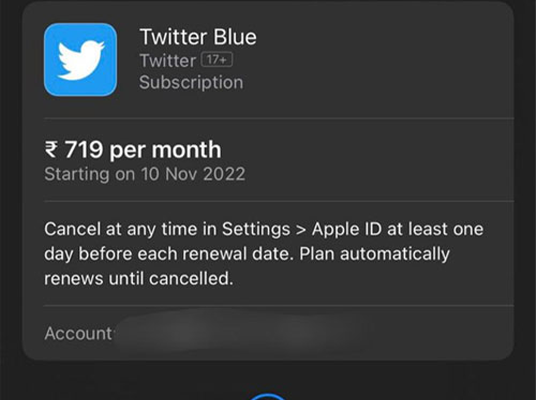536x400 pixels.
Task: Select the 719 price amount
Action: pos(84,149)
